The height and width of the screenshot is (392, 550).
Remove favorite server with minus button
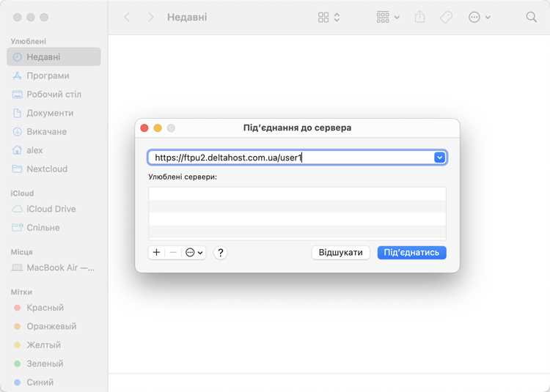pyautogui.click(x=173, y=253)
